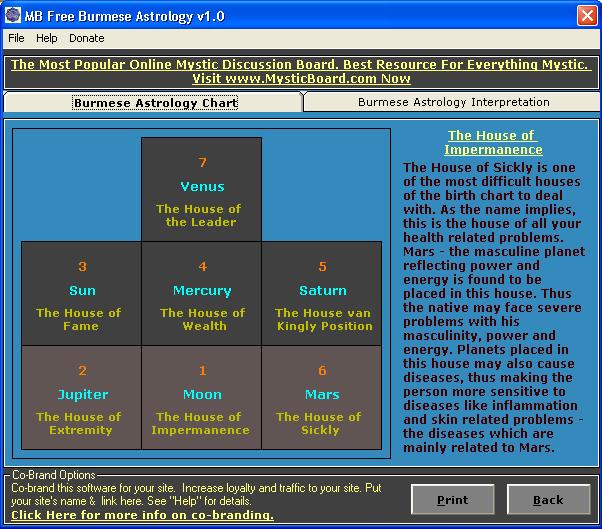Select the Mercury House of Wealth cell
The image size is (602, 529).
(202, 294)
